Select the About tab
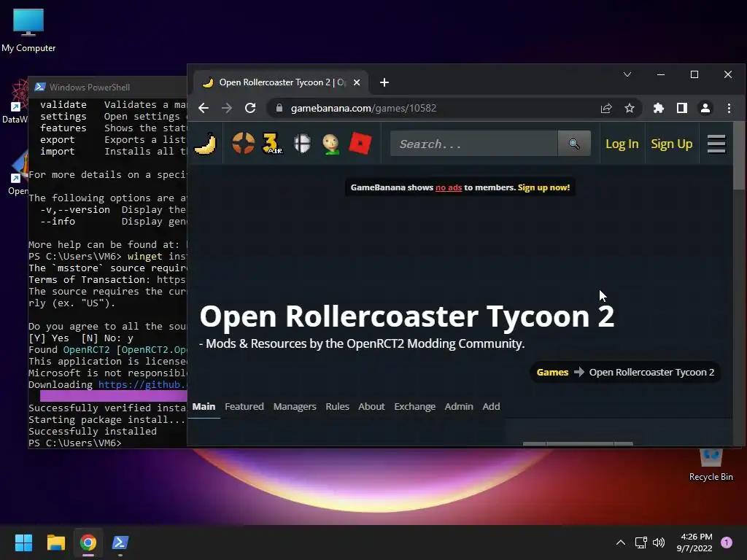747x560 pixels. click(x=371, y=406)
